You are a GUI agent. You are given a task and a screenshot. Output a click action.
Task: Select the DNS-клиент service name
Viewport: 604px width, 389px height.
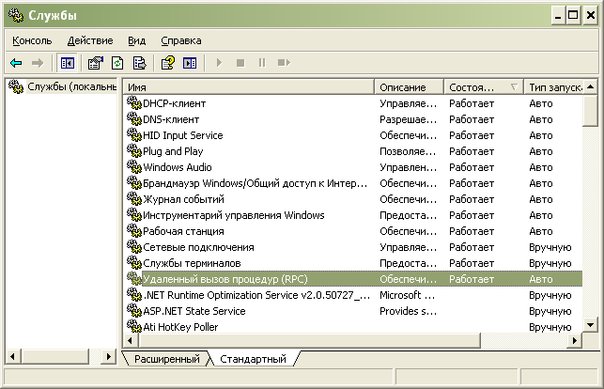171,119
